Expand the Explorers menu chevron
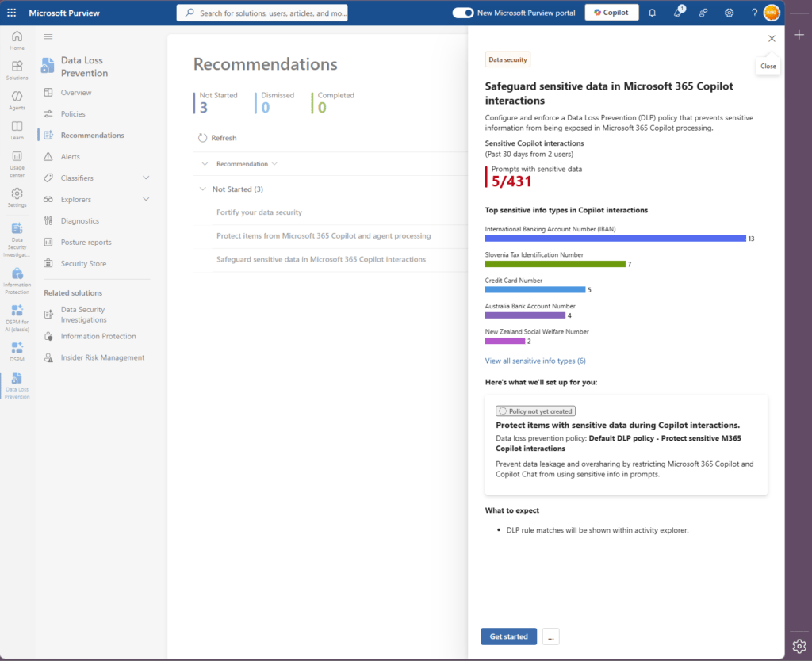 tap(146, 199)
